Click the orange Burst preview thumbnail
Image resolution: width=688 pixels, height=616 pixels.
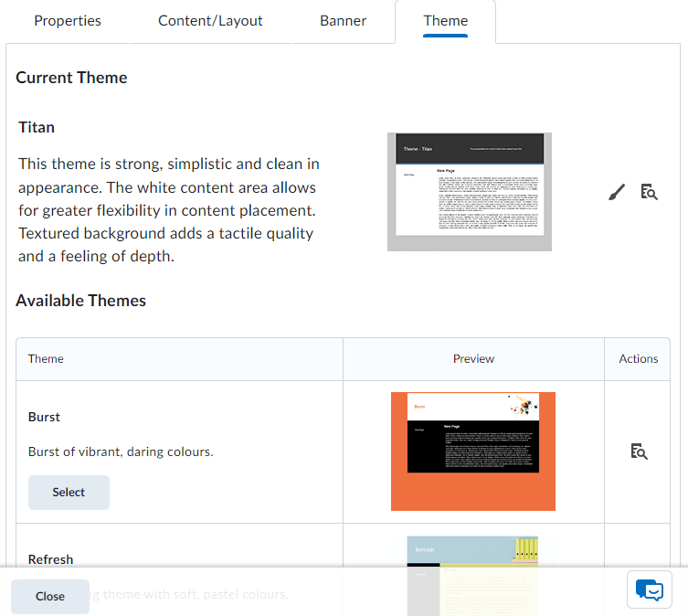(x=473, y=451)
